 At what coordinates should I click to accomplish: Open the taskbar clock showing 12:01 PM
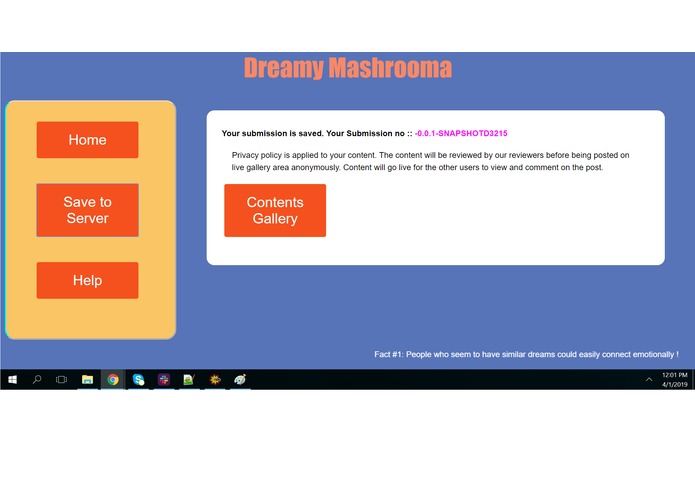click(675, 380)
